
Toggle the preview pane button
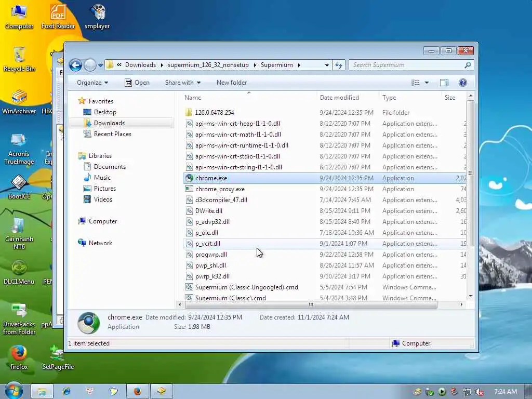click(444, 83)
